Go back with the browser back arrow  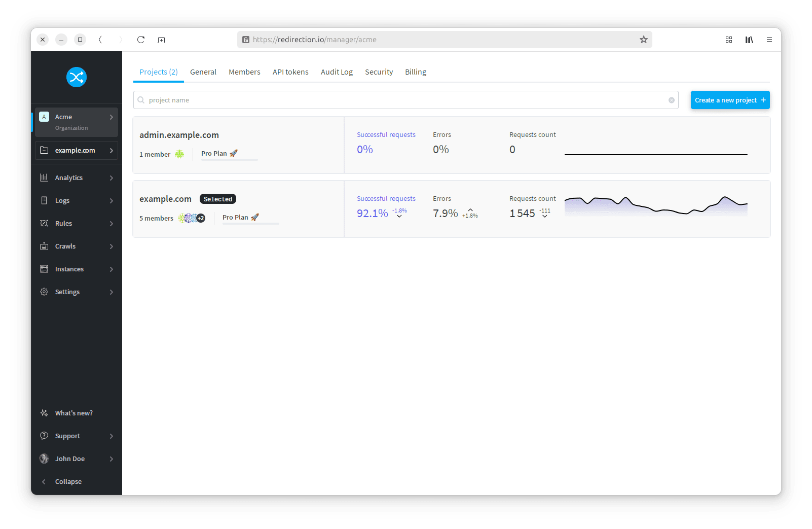coord(100,40)
